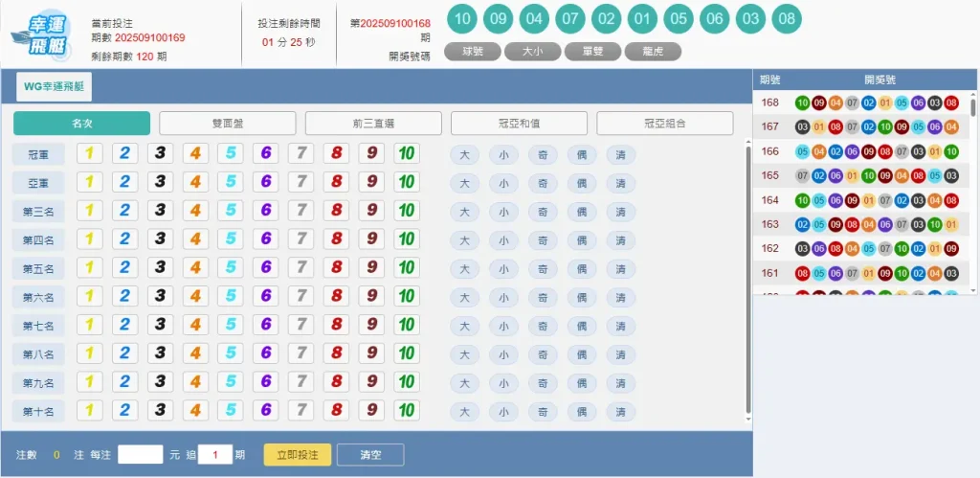980x478 pixels.
Task: Click the bet amount per 注 input field
Action: tap(141, 454)
